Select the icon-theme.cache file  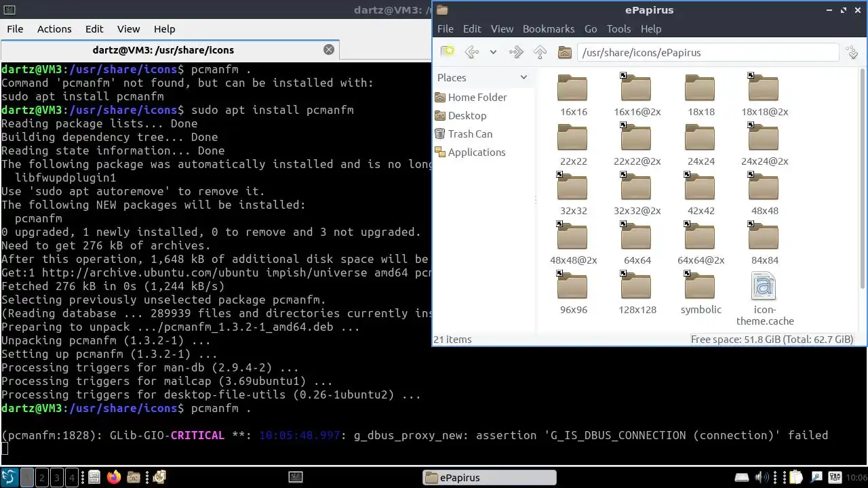764,286
